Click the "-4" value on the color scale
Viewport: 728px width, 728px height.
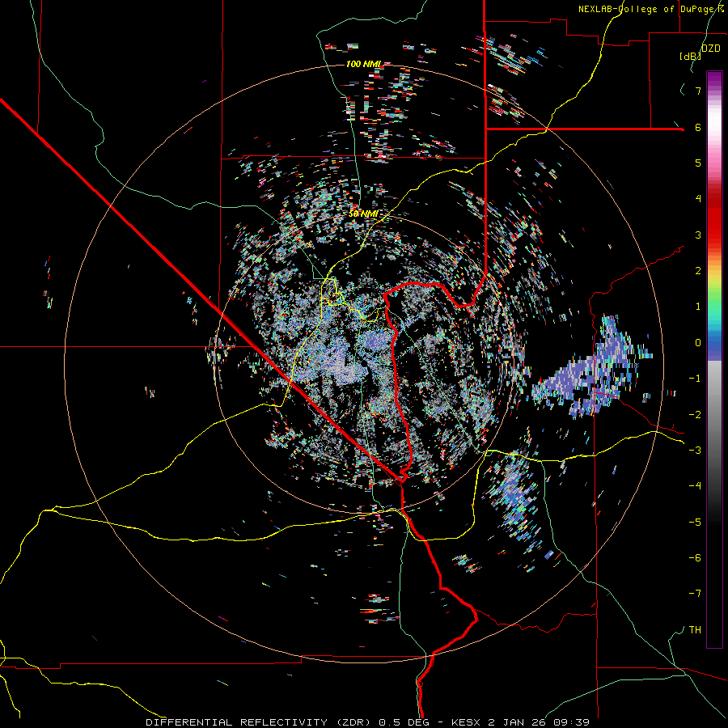[695, 486]
